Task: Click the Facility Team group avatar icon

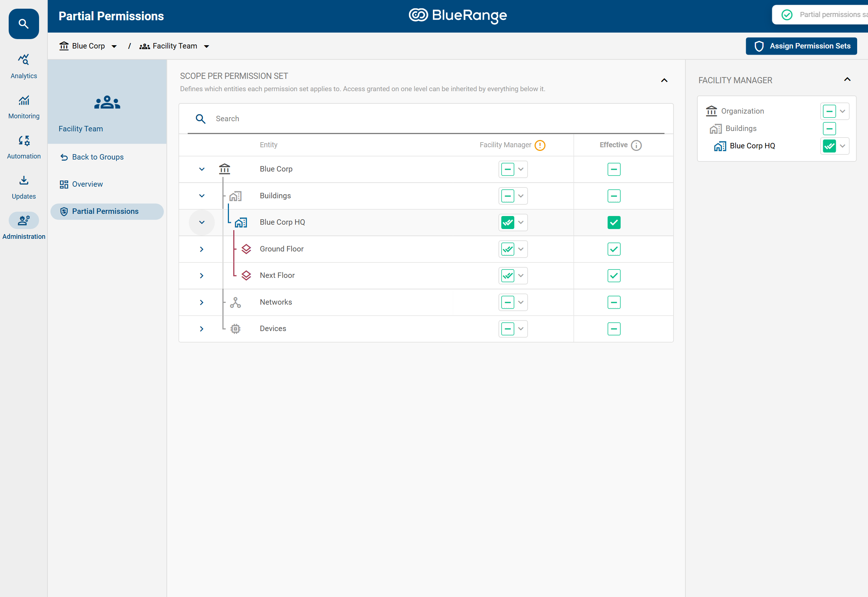Action: [107, 102]
